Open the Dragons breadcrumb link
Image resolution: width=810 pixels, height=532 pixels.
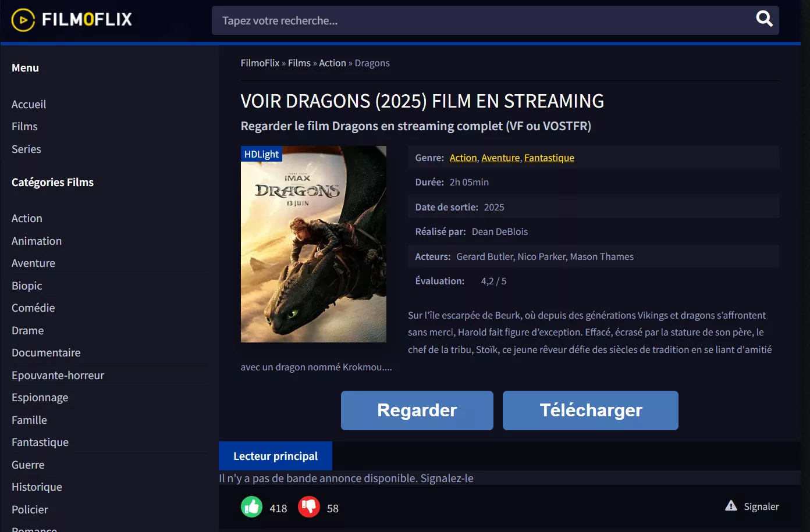click(x=372, y=63)
